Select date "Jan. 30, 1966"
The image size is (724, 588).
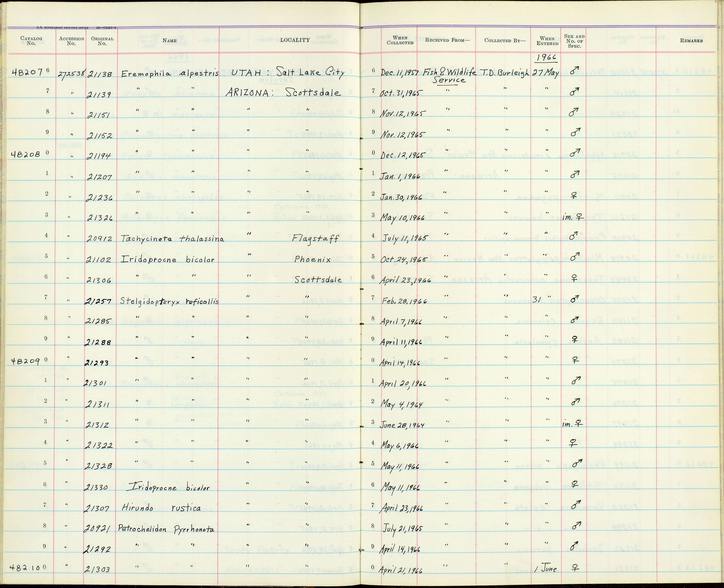(x=402, y=197)
